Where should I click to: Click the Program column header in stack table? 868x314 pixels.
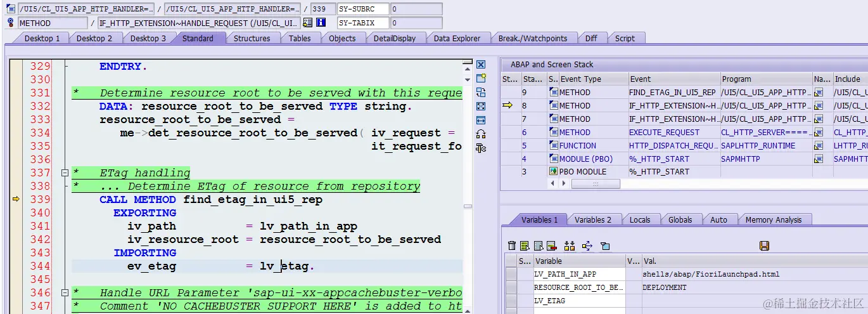(x=766, y=79)
